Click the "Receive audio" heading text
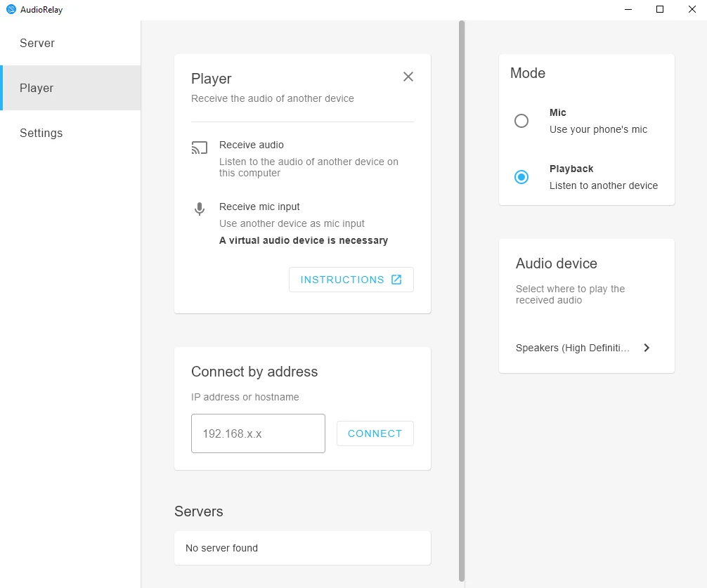The image size is (707, 588). point(252,145)
